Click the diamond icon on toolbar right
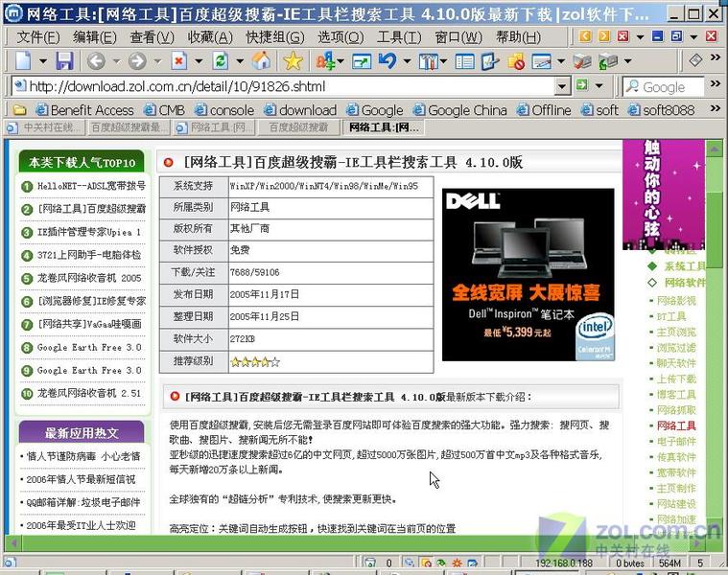 click(695, 59)
